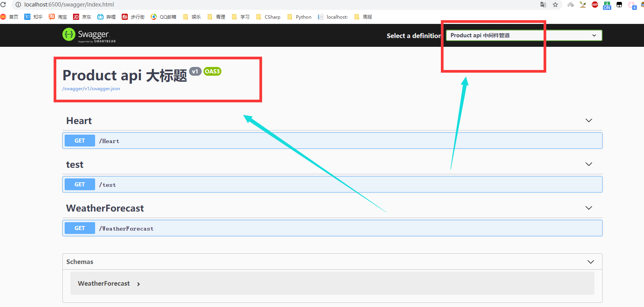Open the 京东 JD bookmark
Viewport: 644px width, 307px height.
click(x=82, y=17)
